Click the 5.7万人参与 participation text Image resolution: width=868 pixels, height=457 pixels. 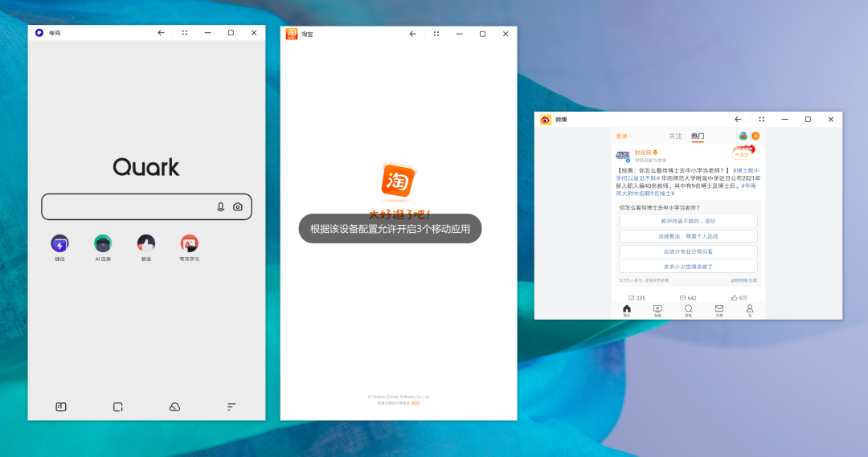click(x=631, y=280)
